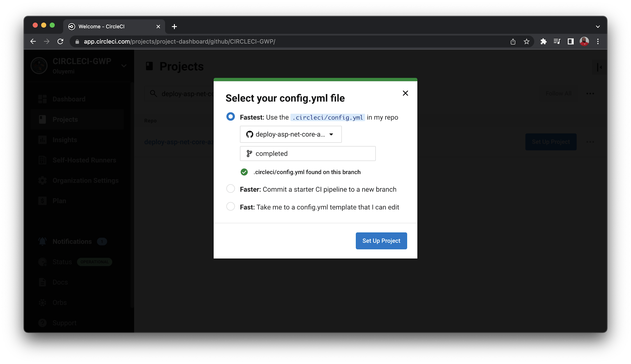Viewport: 631px width, 364px height.
Task: Open the Orbs page
Action: click(59, 302)
